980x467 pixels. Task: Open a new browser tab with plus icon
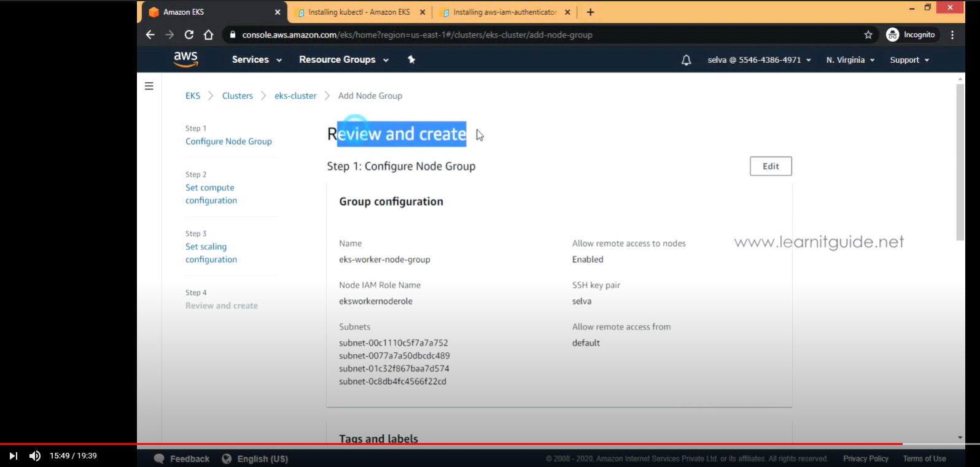click(x=590, y=12)
